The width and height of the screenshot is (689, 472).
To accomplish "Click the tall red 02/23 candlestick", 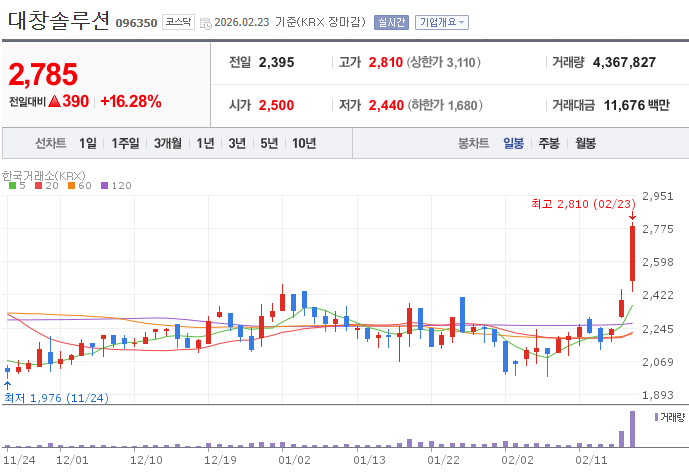I will 632,254.
